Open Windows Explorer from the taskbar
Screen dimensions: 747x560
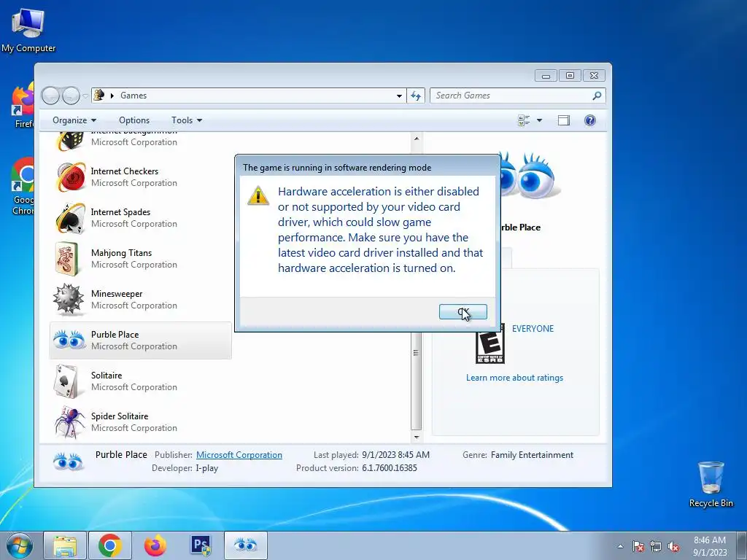click(65, 545)
